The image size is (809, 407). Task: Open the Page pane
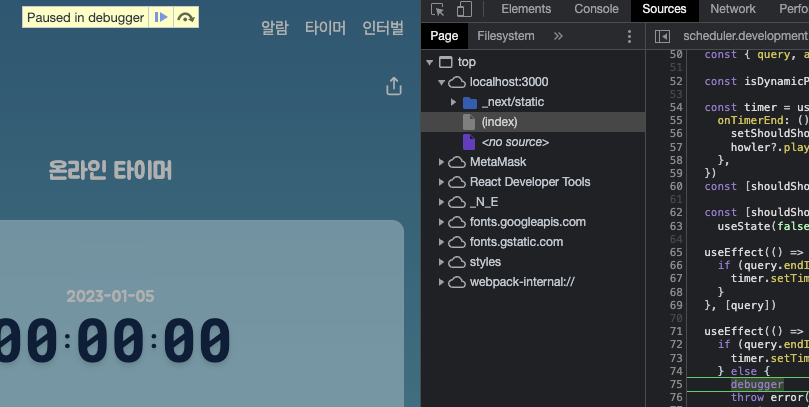(444, 36)
